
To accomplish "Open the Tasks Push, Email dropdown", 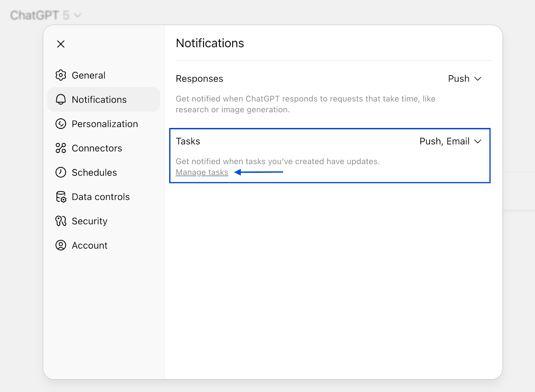I will [450, 141].
